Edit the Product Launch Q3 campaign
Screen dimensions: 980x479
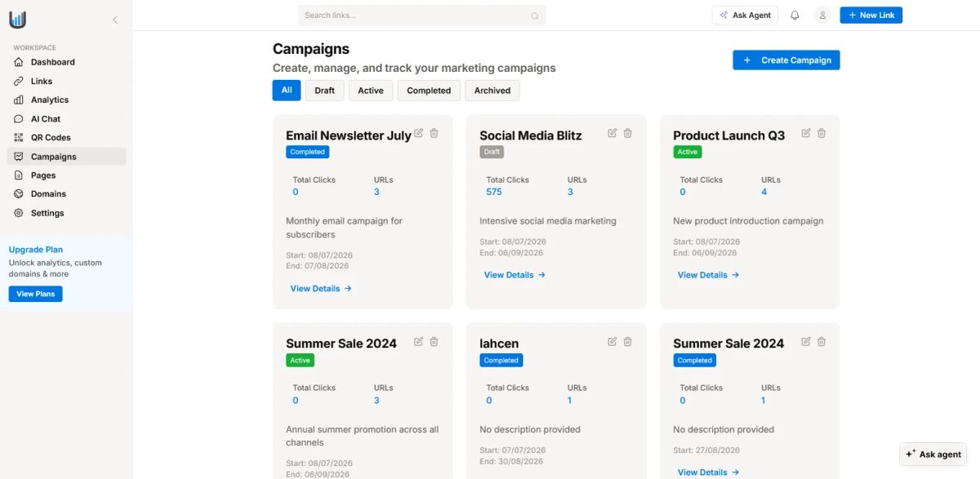coord(806,133)
